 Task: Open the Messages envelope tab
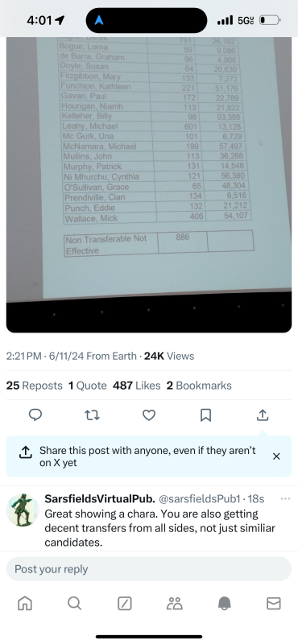[274, 603]
